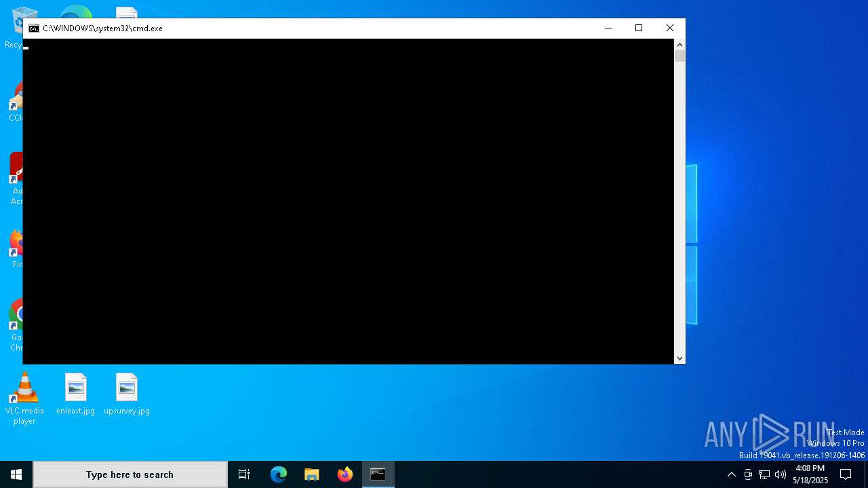Open Task View from the taskbar
This screenshot has width=868, height=488.
point(244,474)
